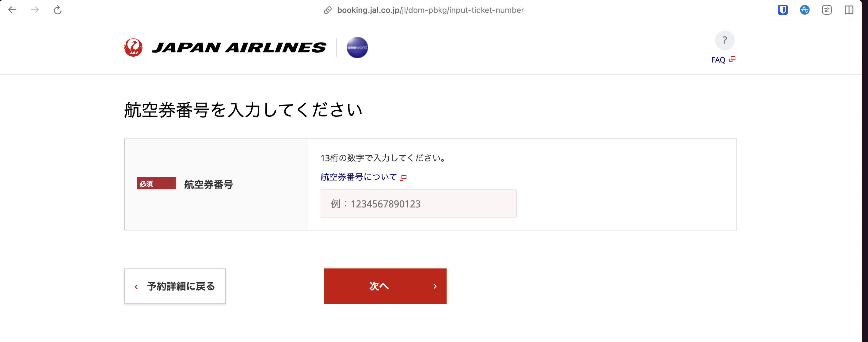868x342 pixels.
Task: Click the external link icon beside FAQ
Action: (732, 59)
